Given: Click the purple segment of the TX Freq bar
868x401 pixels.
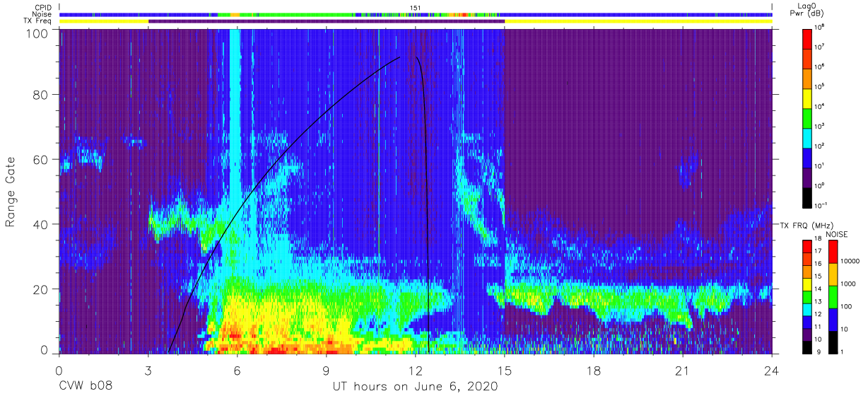Looking at the screenshot, I should (x=327, y=21).
